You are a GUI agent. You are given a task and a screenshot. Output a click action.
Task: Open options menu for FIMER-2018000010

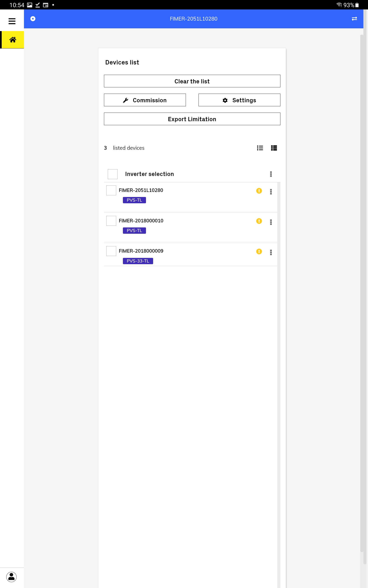point(271,222)
